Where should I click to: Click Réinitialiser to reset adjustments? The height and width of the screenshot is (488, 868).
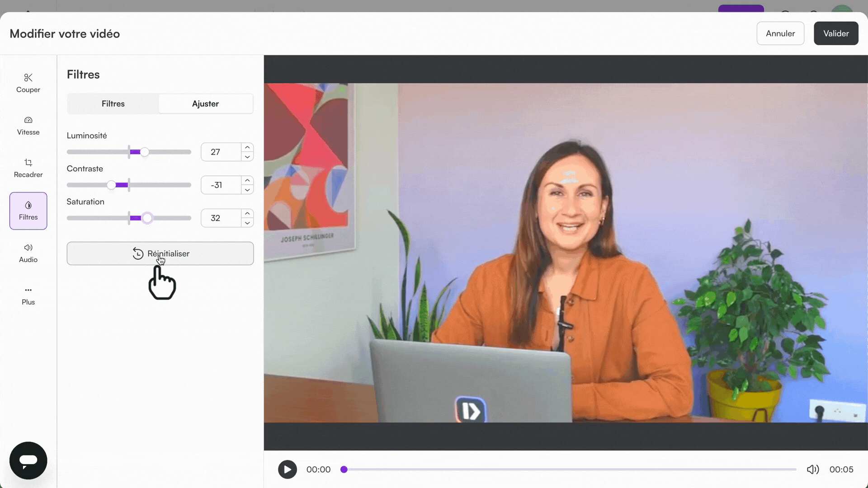point(160,253)
